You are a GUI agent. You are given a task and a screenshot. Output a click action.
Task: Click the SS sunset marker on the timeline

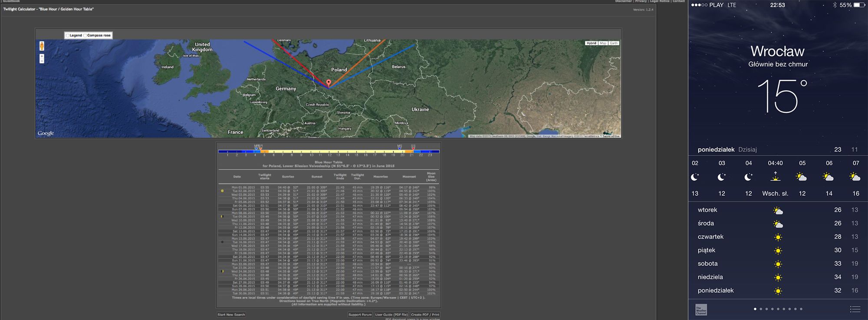(413, 147)
